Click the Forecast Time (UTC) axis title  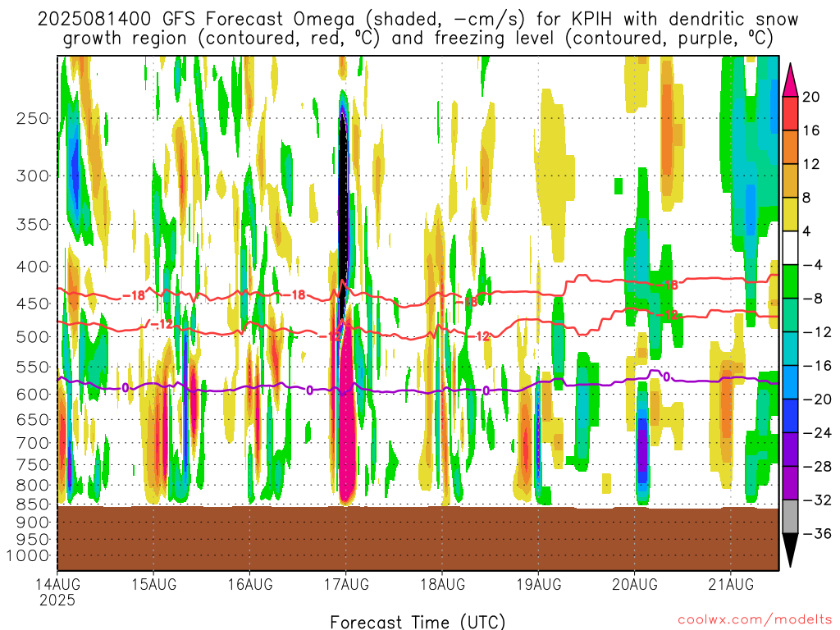418,622
